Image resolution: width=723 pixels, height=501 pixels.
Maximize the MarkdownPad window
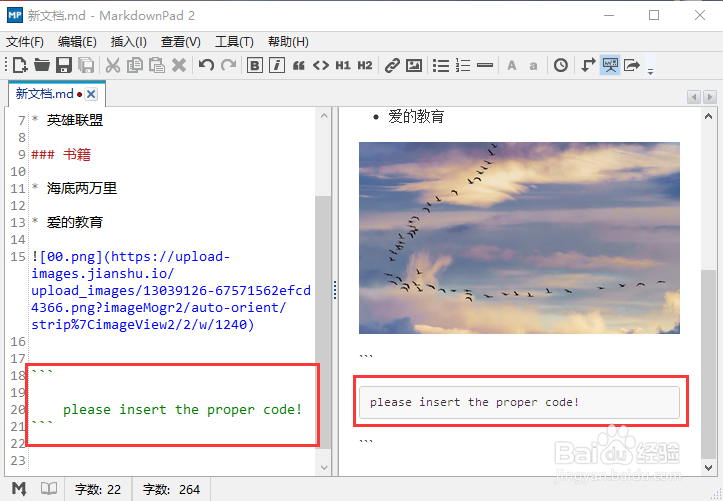[x=654, y=15]
